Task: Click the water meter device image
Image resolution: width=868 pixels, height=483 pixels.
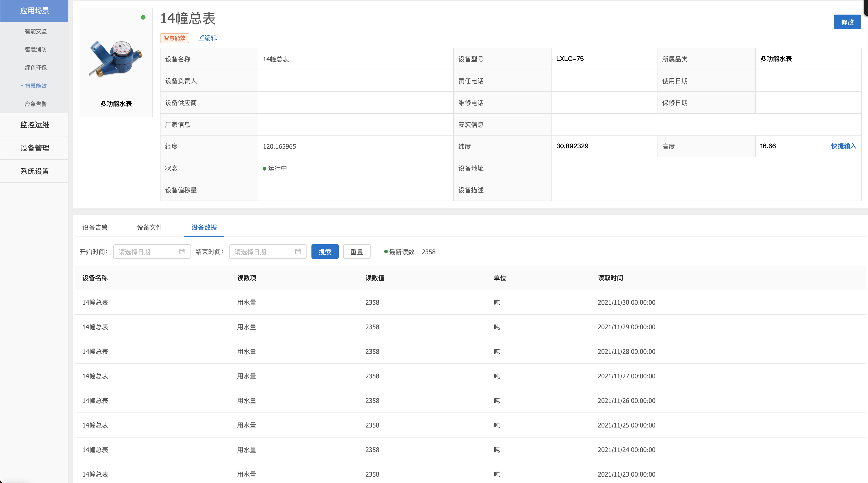Action: [115, 59]
